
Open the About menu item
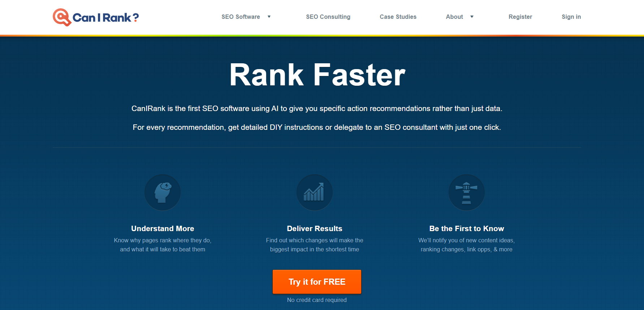(454, 17)
